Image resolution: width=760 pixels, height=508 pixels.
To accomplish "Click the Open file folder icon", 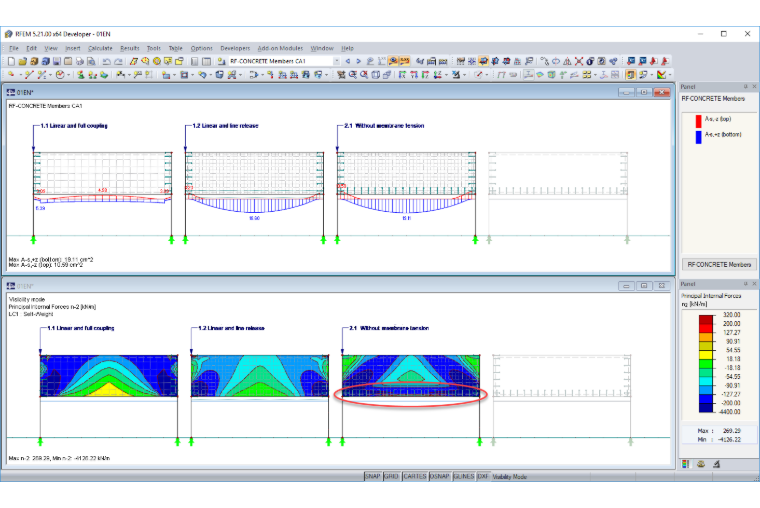I will tap(23, 61).
